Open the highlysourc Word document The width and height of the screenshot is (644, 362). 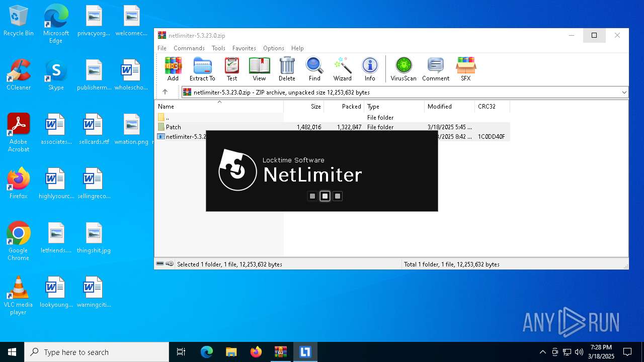point(56,184)
